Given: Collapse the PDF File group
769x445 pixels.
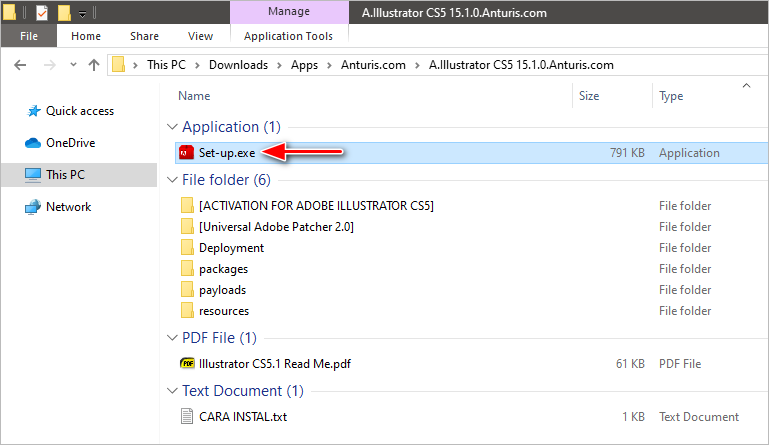Looking at the screenshot, I should (x=170, y=338).
